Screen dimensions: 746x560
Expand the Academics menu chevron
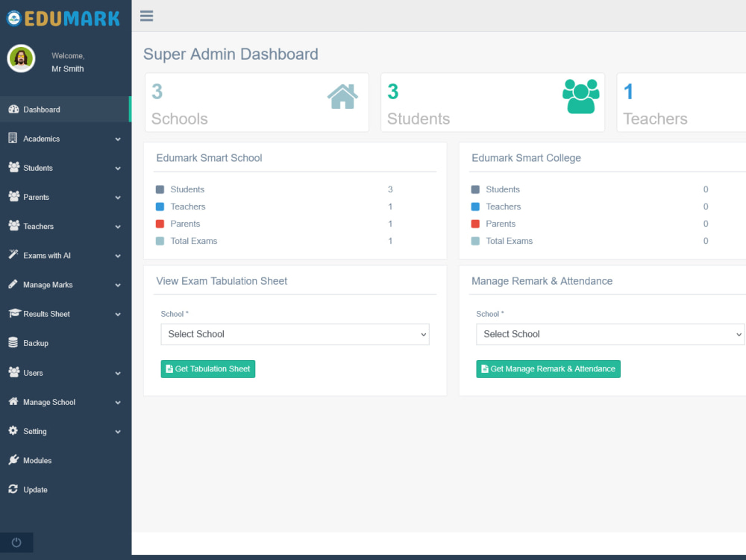click(x=118, y=139)
